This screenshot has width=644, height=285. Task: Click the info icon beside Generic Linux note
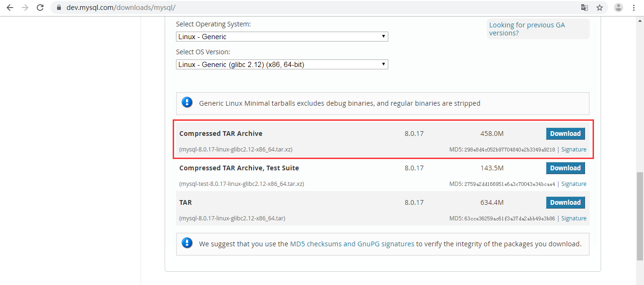tap(187, 102)
